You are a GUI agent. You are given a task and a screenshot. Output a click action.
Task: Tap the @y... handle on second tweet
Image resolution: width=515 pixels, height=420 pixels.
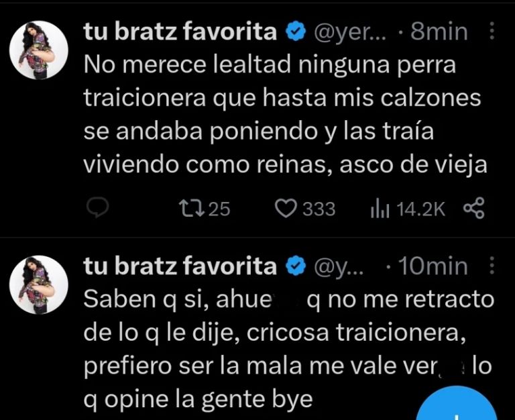coord(339,267)
